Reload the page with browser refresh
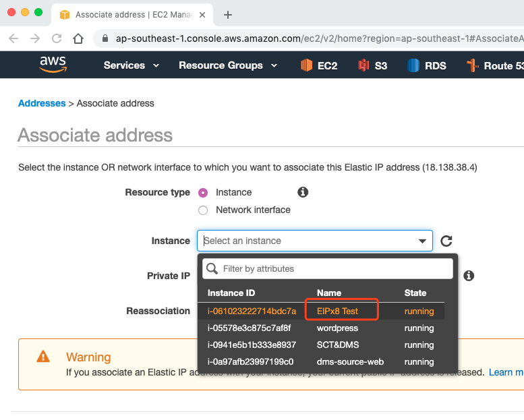This screenshot has width=524, height=420. coord(57,38)
